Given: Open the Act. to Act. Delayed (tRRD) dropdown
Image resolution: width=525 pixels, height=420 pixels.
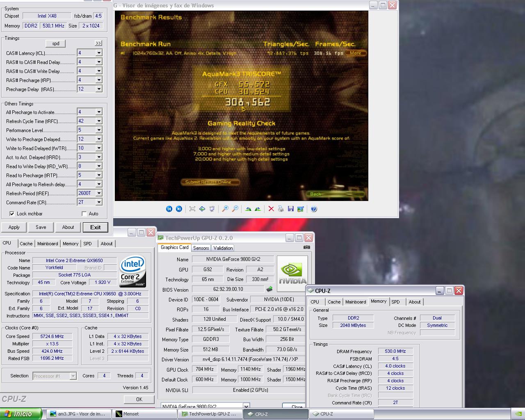Looking at the screenshot, I should pyautogui.click(x=99, y=157).
